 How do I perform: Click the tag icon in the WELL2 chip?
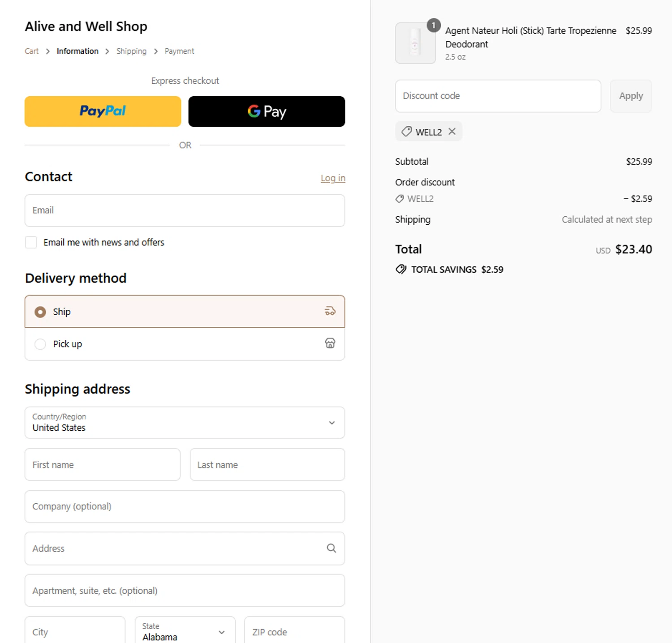pos(406,132)
